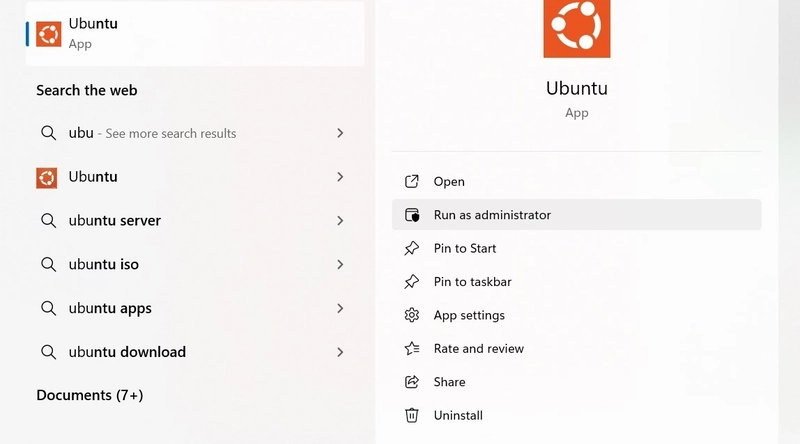Open the Ubuntu app best match result
The width and height of the screenshot is (800, 444).
[195, 34]
